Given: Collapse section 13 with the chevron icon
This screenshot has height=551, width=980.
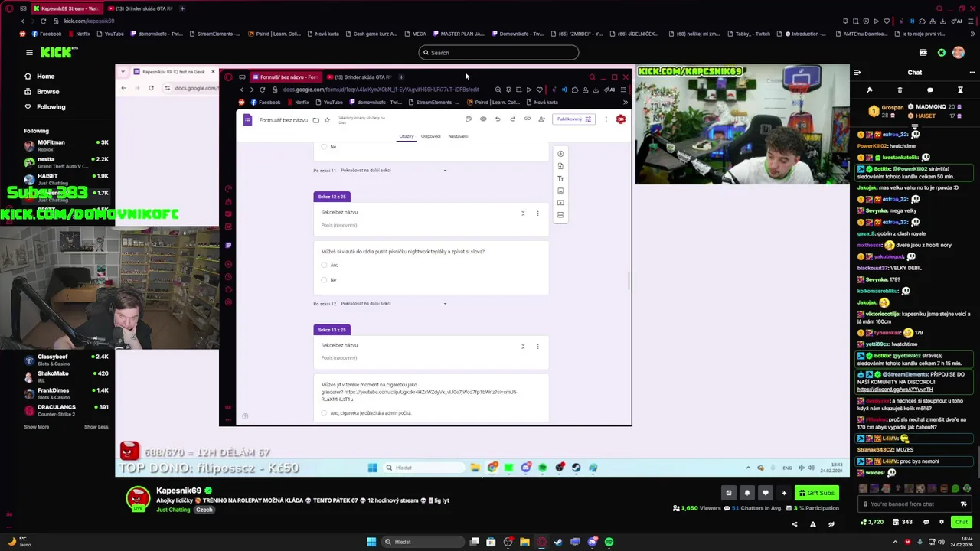Looking at the screenshot, I should (523, 347).
